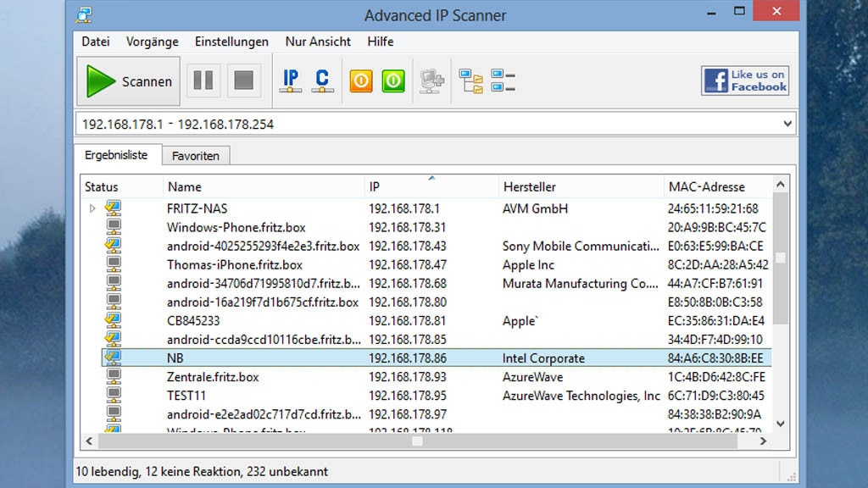Expand the FRITZ-NAS tree entry

[x=89, y=208]
